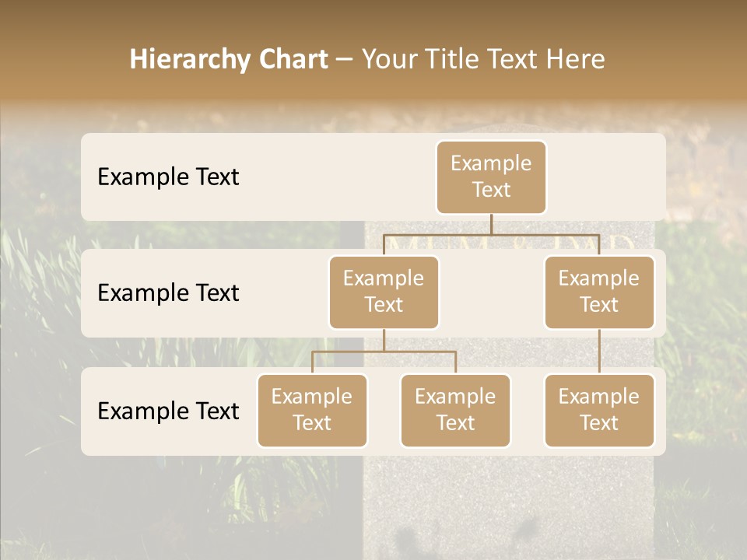Click the bold "Hierarchy Chart" title text
747x560 pixels.
(228, 59)
